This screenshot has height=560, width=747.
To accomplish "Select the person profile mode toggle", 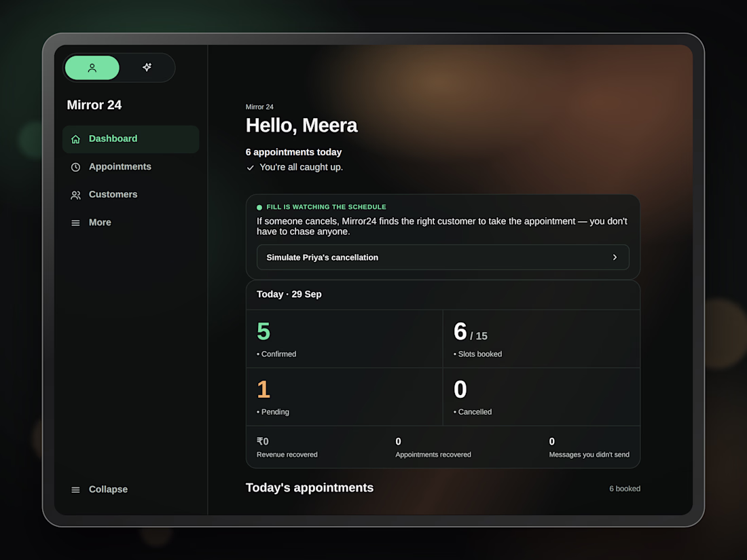I will (92, 68).
